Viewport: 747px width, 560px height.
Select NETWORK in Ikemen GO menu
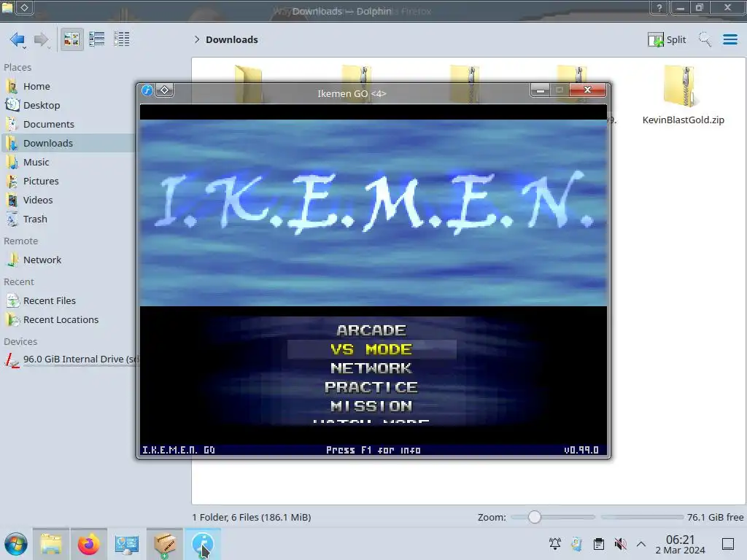click(x=371, y=368)
